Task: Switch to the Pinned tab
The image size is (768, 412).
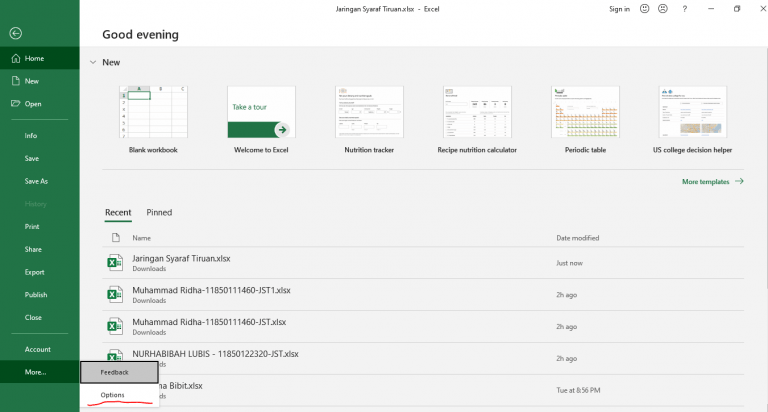Action: pyautogui.click(x=159, y=213)
